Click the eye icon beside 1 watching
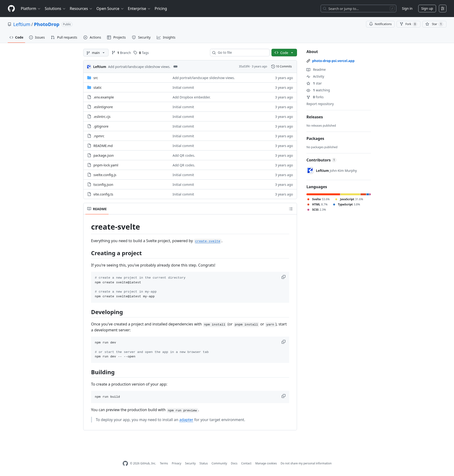 [308, 90]
